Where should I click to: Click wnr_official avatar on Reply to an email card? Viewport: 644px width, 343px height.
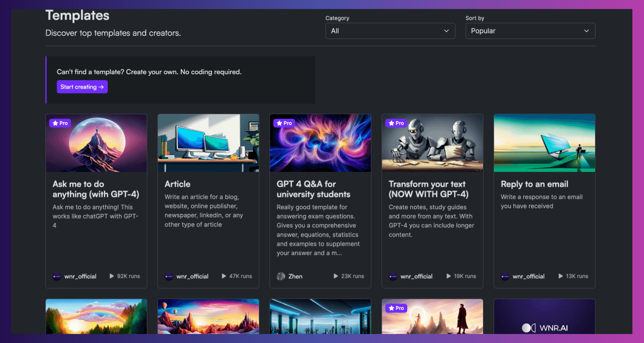(x=505, y=277)
